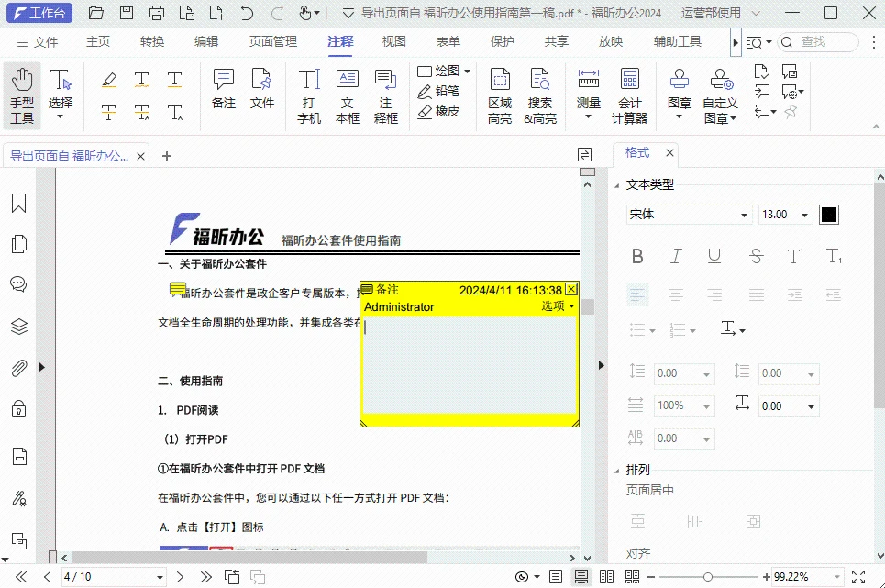Open the 主页 ribbon tab

(x=97, y=42)
